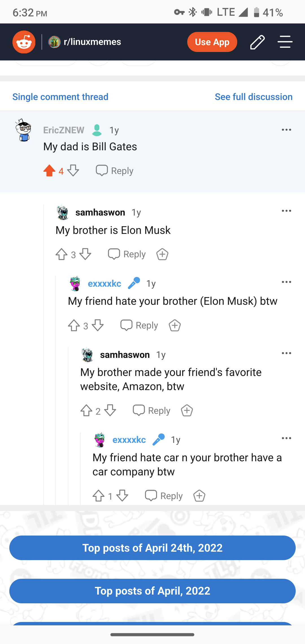Downvote the 'My dad is Bill Gates' comment
Screen dimensions: 305x644
point(73,171)
